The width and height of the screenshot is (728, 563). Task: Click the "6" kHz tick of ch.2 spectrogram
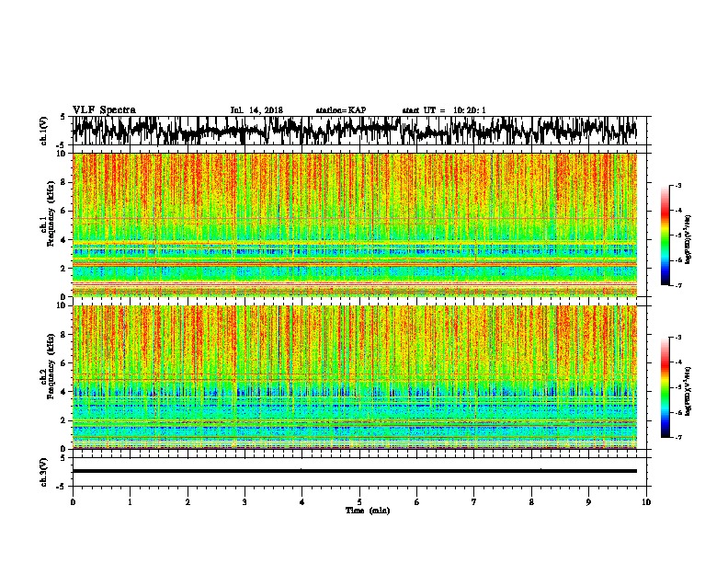pyautogui.click(x=64, y=363)
